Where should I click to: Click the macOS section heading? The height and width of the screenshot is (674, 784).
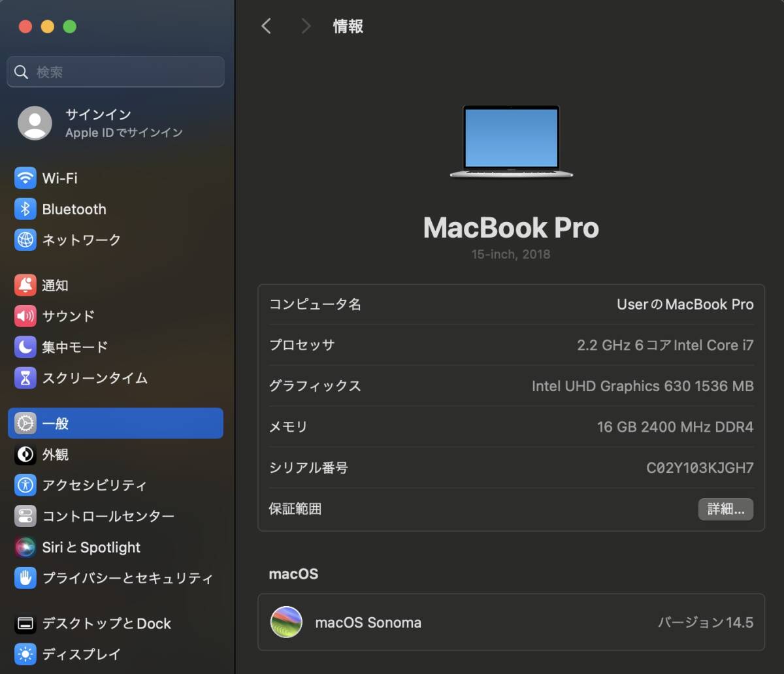tap(293, 574)
